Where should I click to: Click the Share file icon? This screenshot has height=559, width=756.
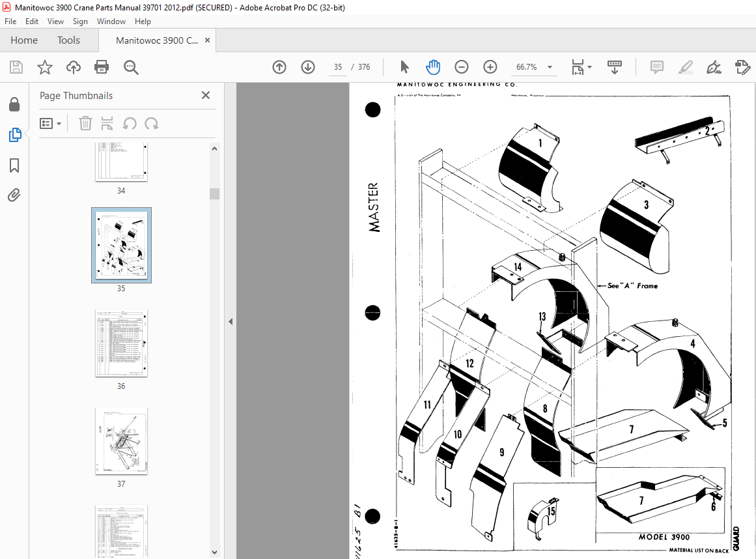[742, 67]
